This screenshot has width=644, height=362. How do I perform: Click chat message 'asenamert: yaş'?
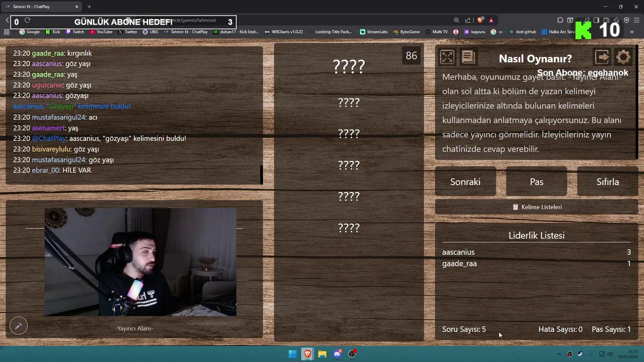click(x=46, y=128)
